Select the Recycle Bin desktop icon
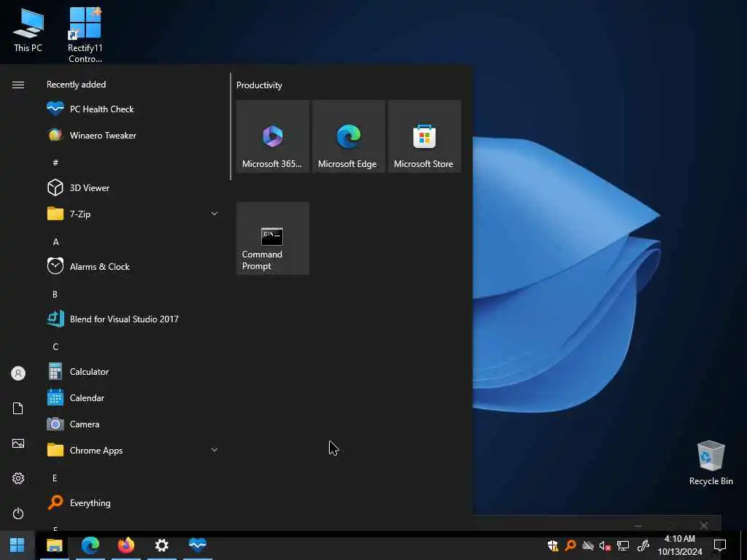Image resolution: width=747 pixels, height=560 pixels. coord(711,463)
